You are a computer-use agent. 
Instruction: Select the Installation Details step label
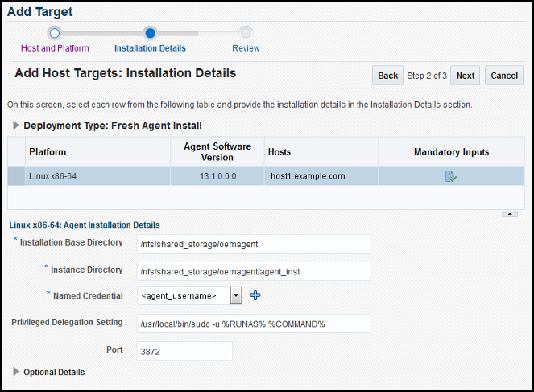pyautogui.click(x=150, y=48)
